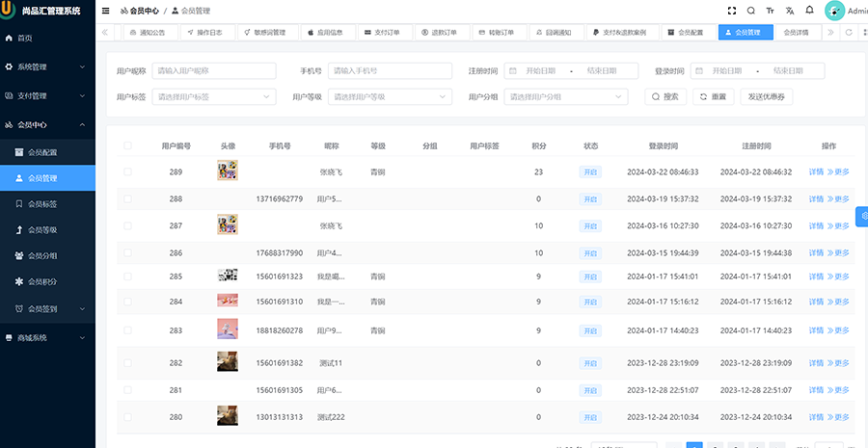Expand 支付管理 menu in sidebar
868x448 pixels.
(x=47, y=95)
